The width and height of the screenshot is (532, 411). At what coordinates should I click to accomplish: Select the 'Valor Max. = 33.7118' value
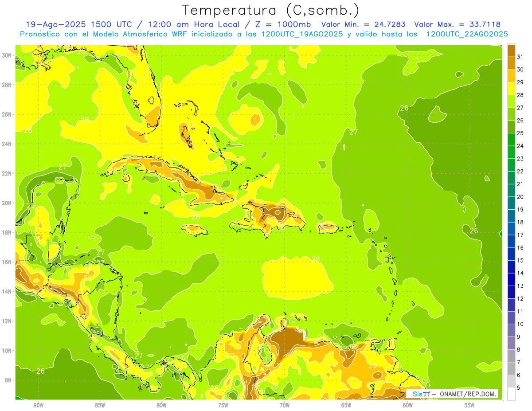pyautogui.click(x=458, y=24)
